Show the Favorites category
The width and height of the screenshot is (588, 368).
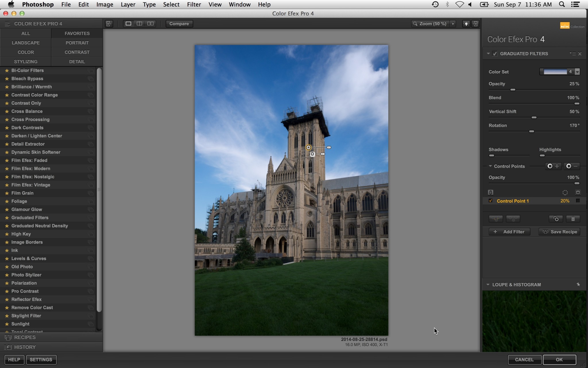point(77,33)
